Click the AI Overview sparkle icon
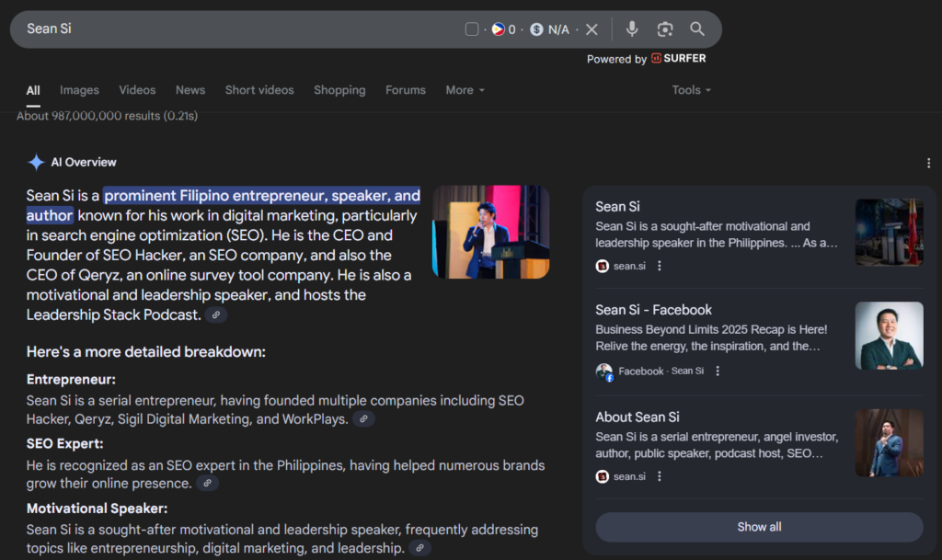Viewport: 942px width, 560px height. (x=35, y=162)
